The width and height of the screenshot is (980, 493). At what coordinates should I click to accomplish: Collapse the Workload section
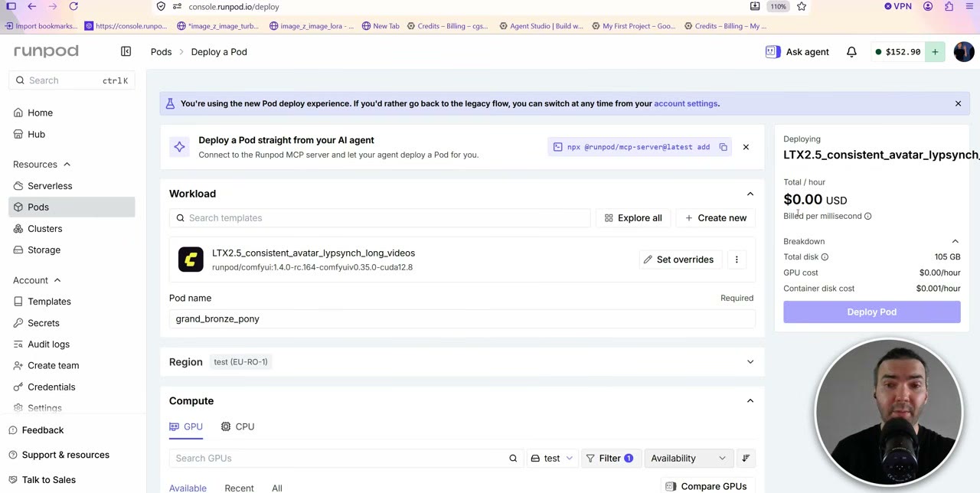click(x=750, y=194)
